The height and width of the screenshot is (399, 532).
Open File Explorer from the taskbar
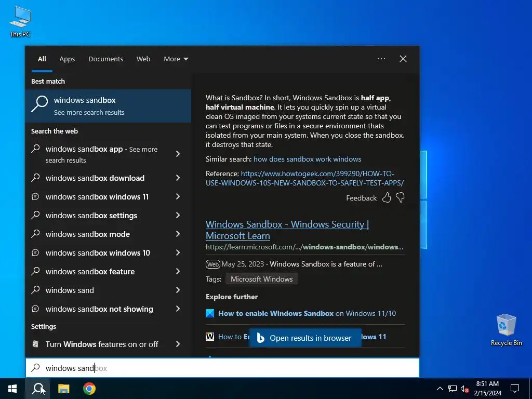63,389
